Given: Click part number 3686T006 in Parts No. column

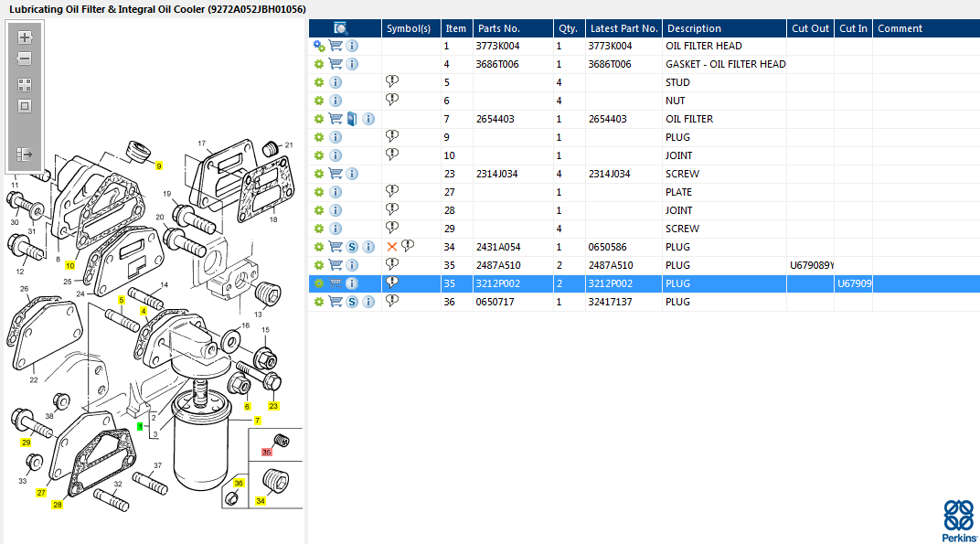Looking at the screenshot, I should 497,64.
